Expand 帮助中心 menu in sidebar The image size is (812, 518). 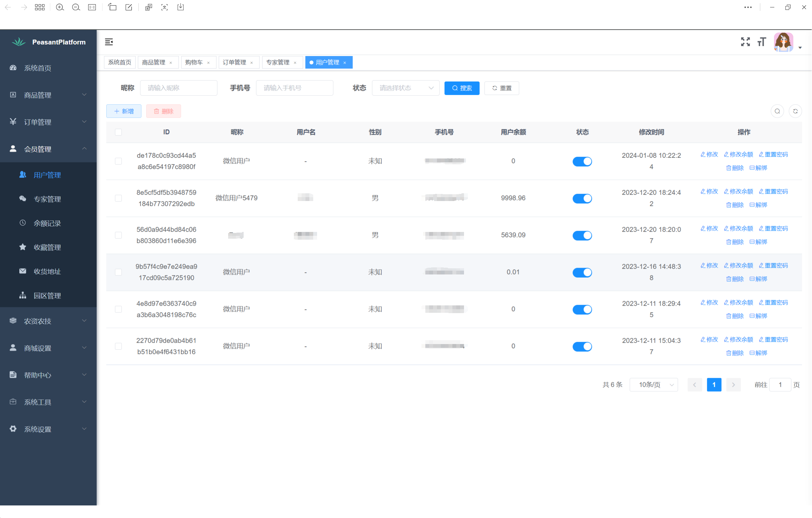pyautogui.click(x=48, y=375)
